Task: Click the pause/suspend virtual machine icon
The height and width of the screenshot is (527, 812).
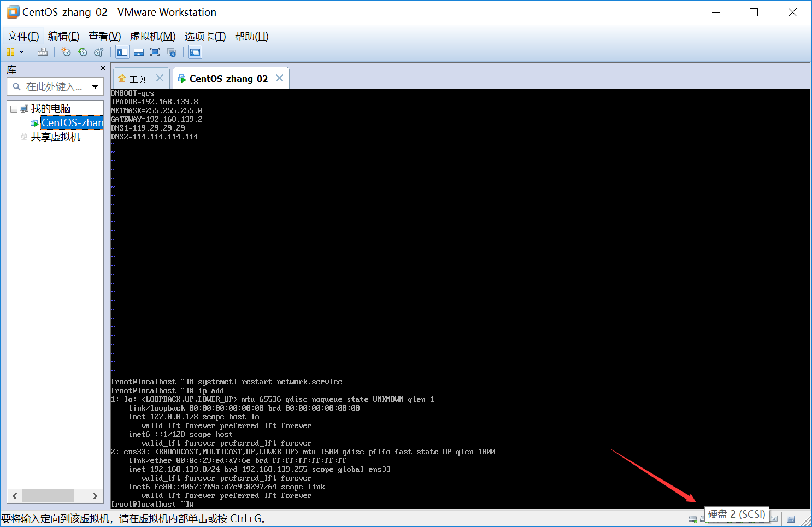Action: click(10, 52)
